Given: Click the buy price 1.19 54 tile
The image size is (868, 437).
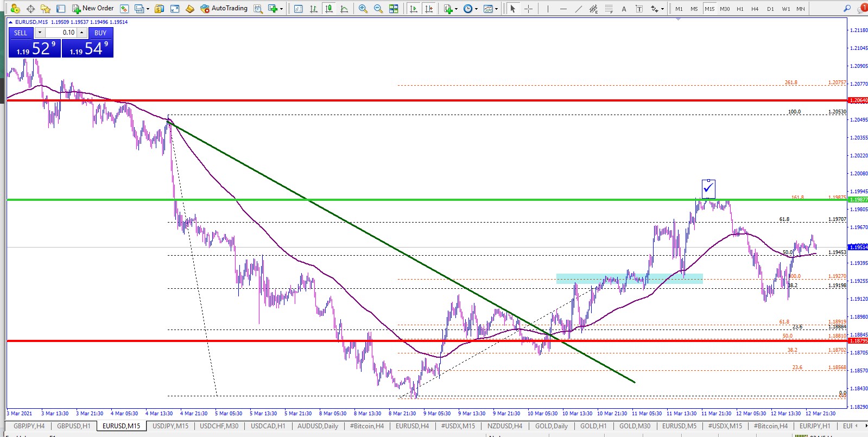Looking at the screenshot, I should [87, 48].
